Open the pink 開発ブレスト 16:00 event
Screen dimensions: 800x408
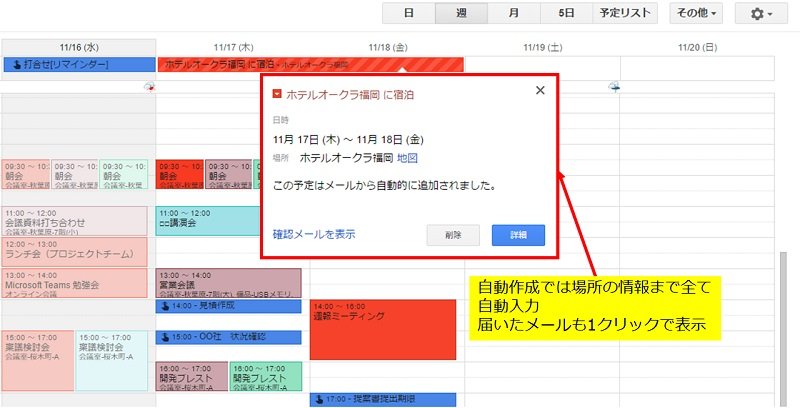point(192,376)
